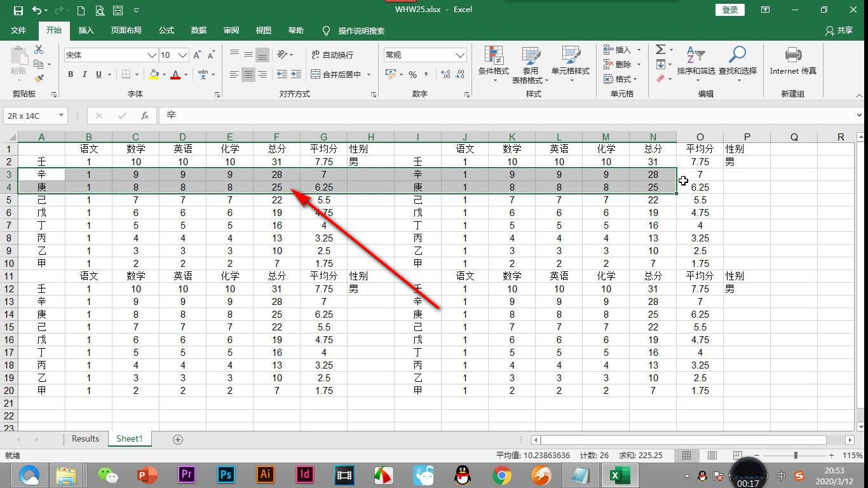Click the decrease indent icon
Image resolution: width=868 pixels, height=488 pixels.
(x=282, y=75)
